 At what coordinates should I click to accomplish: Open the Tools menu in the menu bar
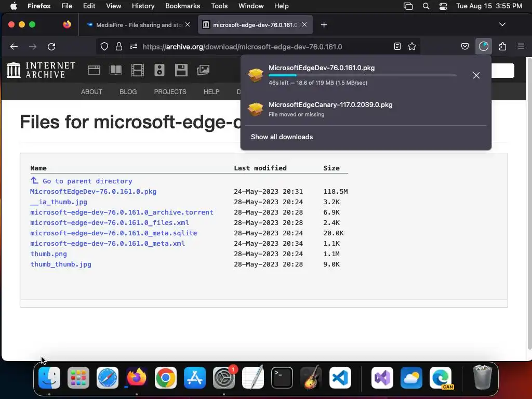click(219, 6)
